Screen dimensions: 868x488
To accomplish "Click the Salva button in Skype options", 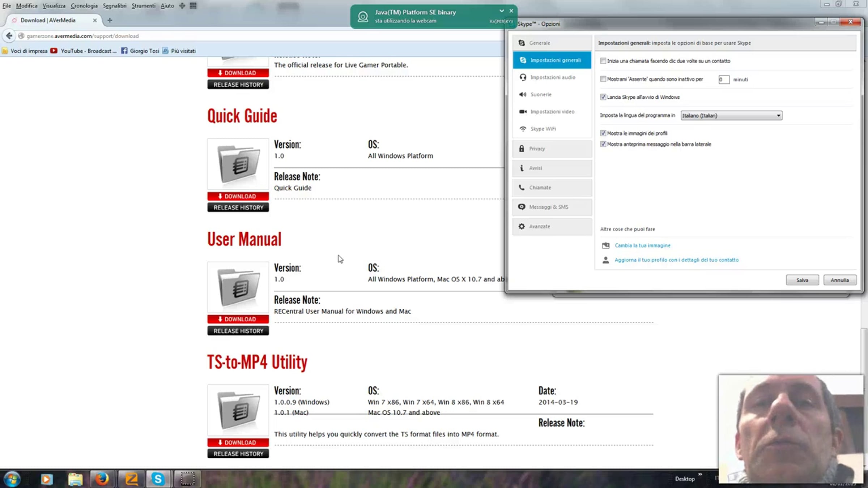I will [802, 280].
